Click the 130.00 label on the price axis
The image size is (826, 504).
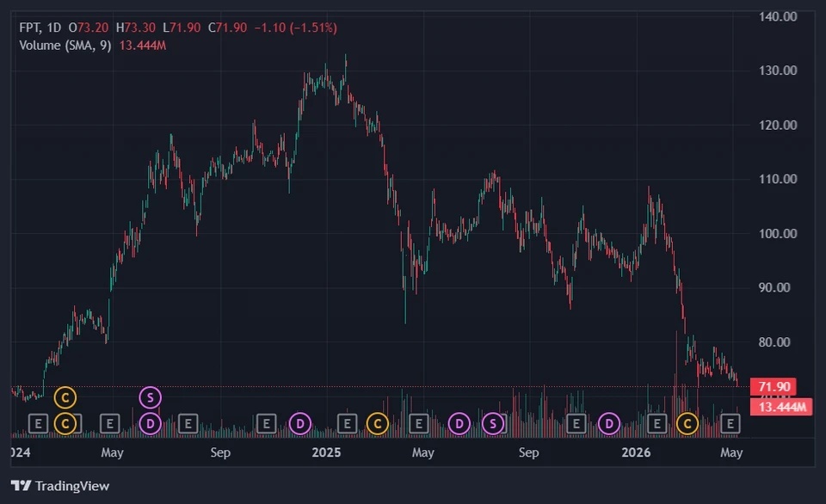point(778,71)
